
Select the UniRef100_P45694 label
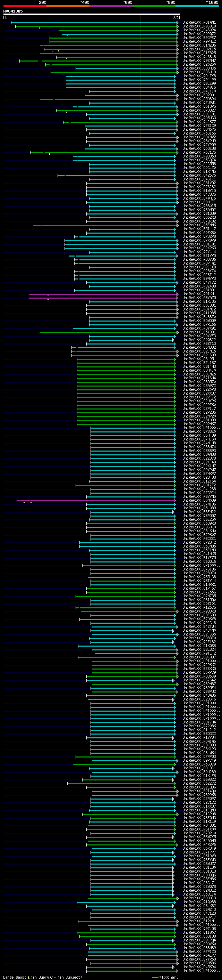tap(199, 967)
